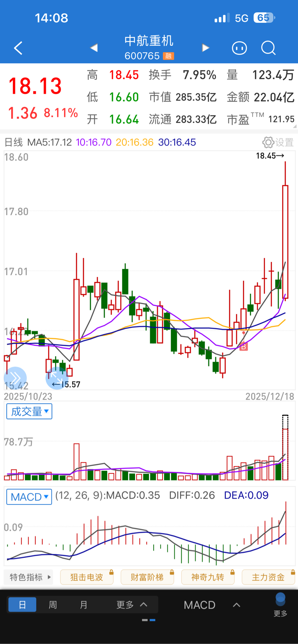
Task: Tap the stock name 中航重机 title
Action: pos(149,41)
